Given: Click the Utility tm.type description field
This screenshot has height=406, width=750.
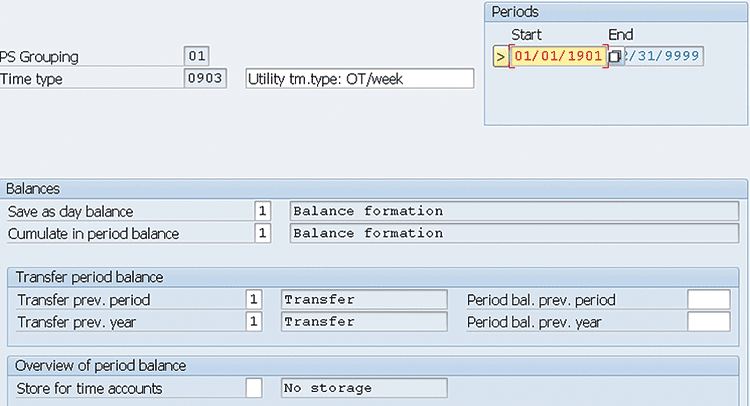Looking at the screenshot, I should (358, 78).
